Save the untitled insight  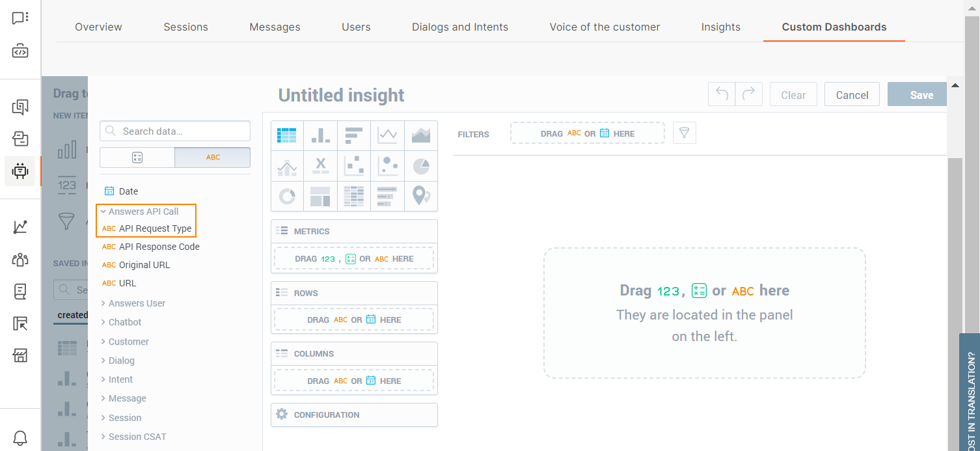pyautogui.click(x=921, y=95)
